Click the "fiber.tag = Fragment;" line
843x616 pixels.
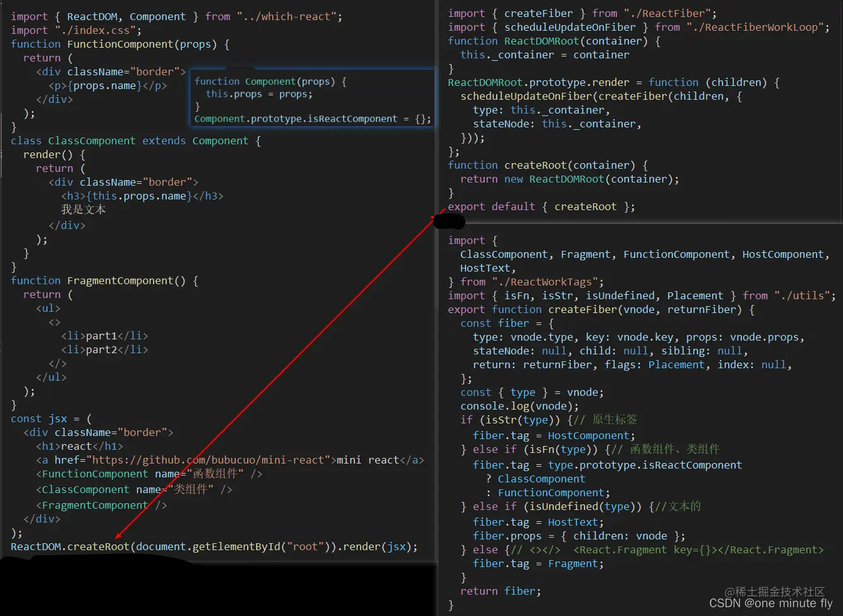pyautogui.click(x=538, y=563)
